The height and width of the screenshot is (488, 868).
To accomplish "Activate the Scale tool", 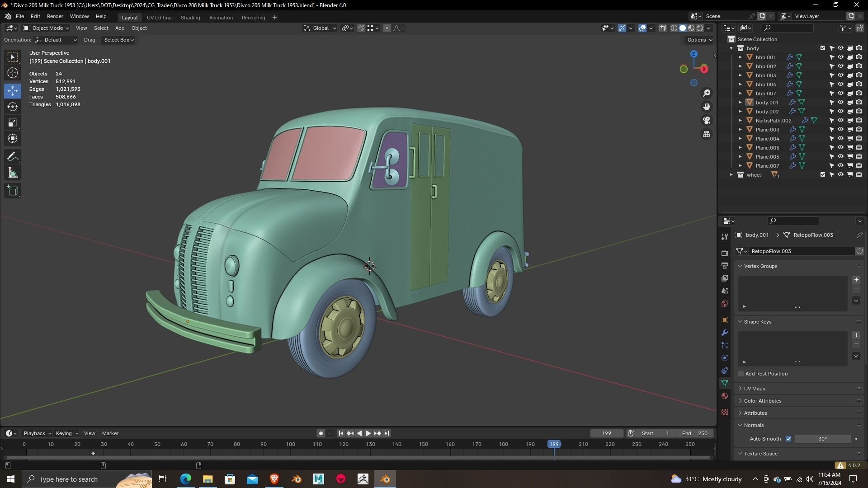I will (x=13, y=123).
